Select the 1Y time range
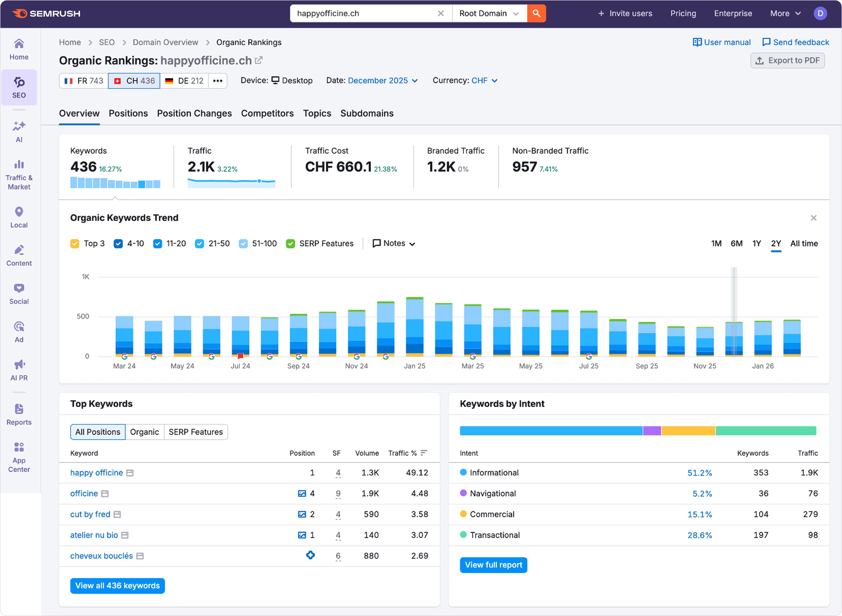Image resolution: width=842 pixels, height=616 pixels. click(756, 243)
